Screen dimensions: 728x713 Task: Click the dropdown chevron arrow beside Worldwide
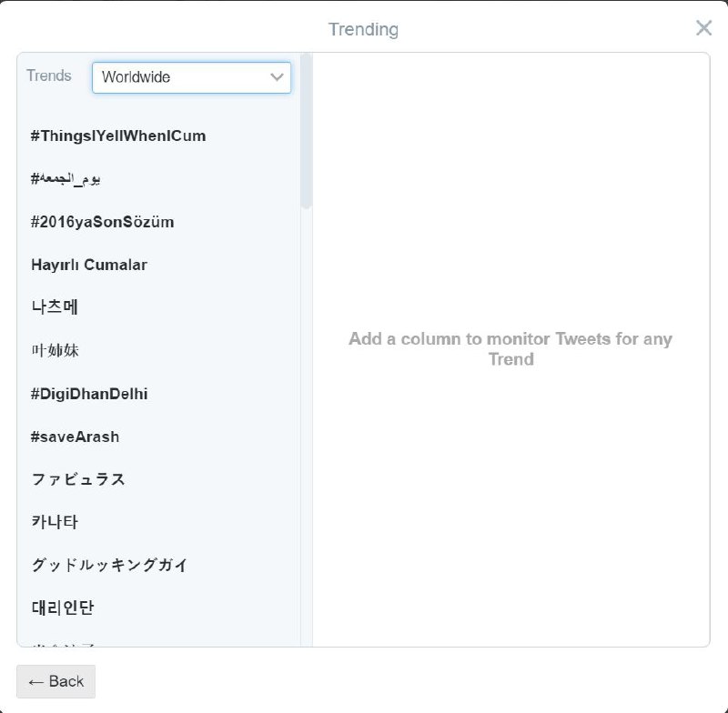click(x=278, y=77)
